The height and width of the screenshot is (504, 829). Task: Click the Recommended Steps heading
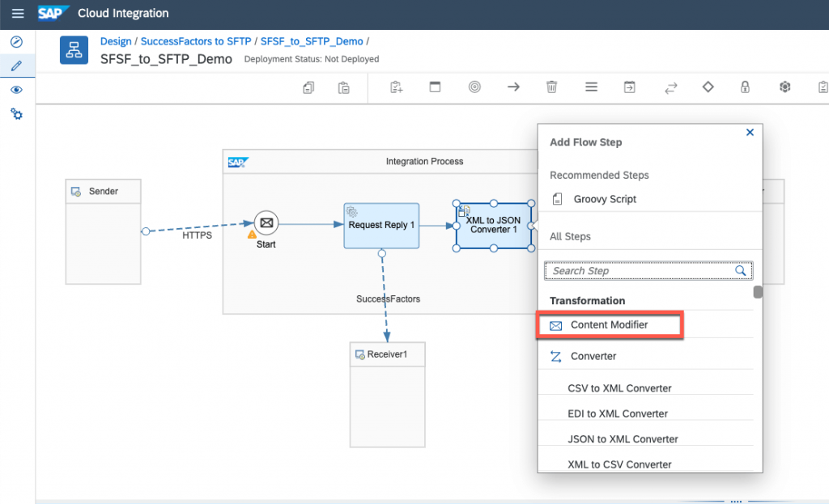(x=599, y=175)
